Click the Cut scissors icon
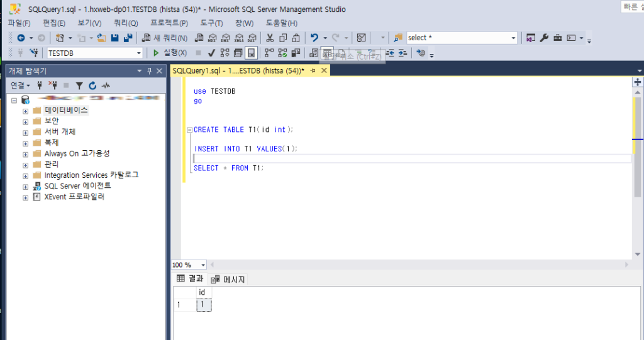 coord(270,38)
